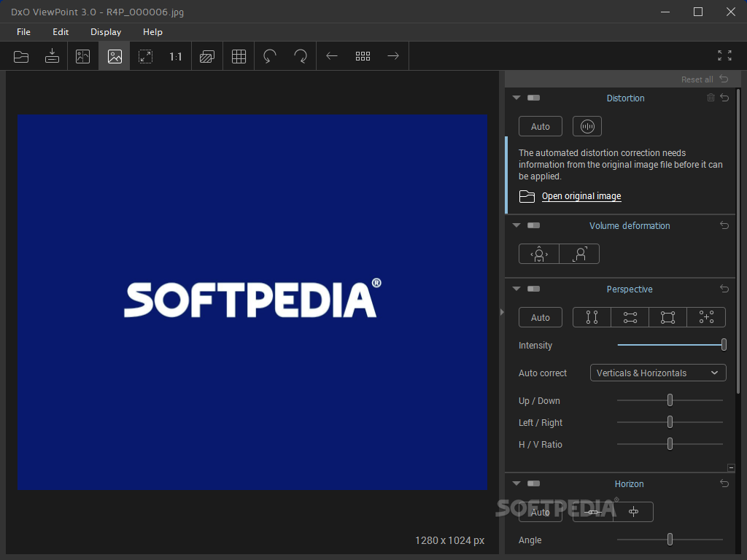Open the Auto correct dropdown

coord(658,373)
